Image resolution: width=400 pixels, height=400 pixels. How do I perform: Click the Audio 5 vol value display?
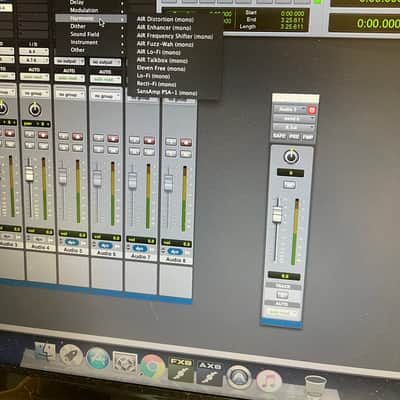click(73, 234)
